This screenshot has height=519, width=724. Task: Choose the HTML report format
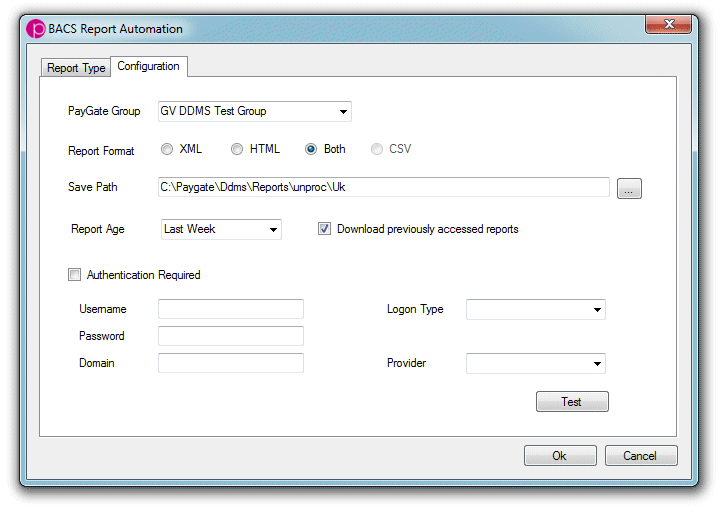(x=237, y=149)
